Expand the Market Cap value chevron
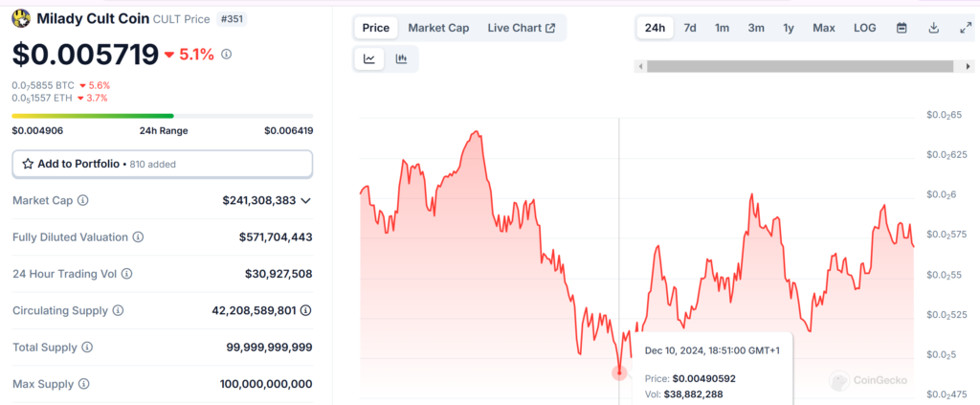 click(x=305, y=200)
